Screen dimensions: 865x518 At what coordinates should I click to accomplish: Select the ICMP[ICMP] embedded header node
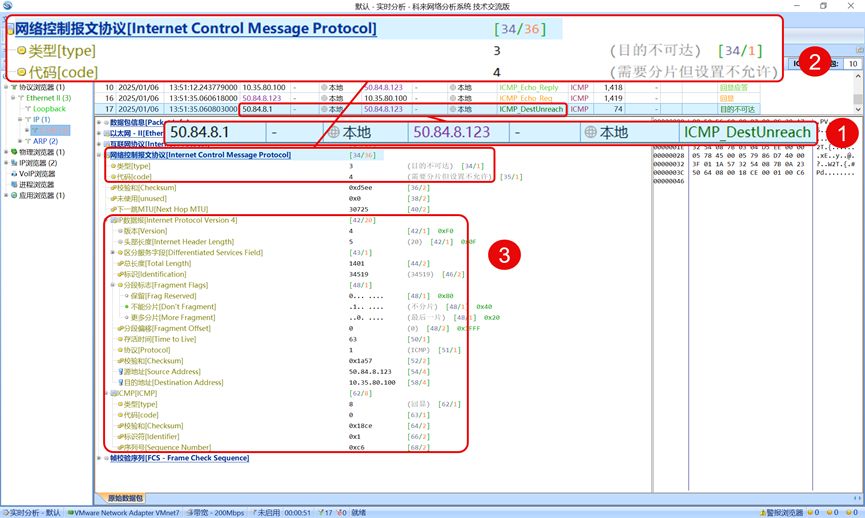(x=134, y=393)
